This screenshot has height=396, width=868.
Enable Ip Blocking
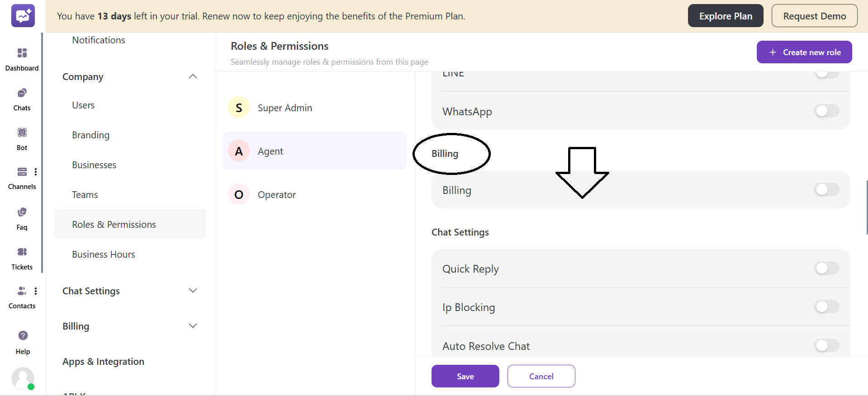pos(826,306)
